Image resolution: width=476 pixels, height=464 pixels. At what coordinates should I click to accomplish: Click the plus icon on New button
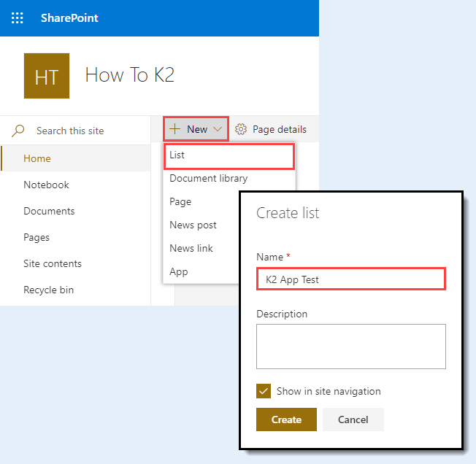[175, 129]
